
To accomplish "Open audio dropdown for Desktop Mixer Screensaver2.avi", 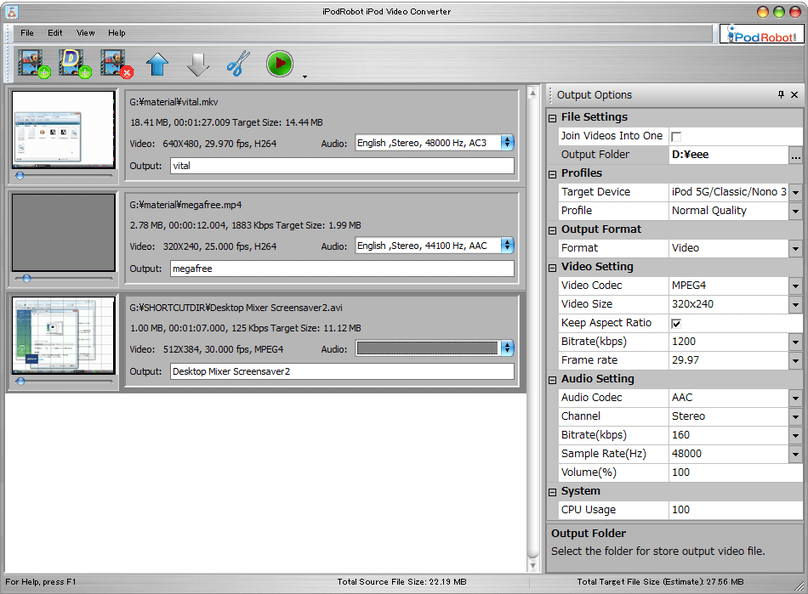I will pos(507,349).
